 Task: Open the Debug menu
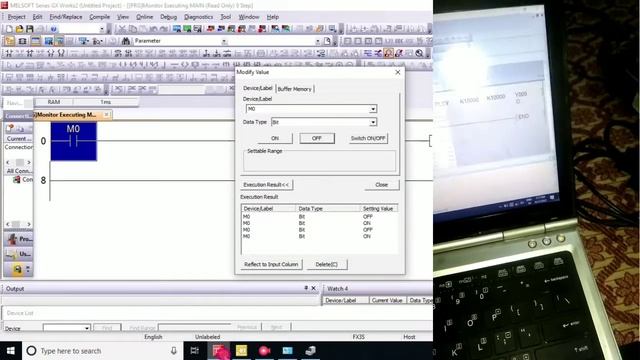pos(169,17)
